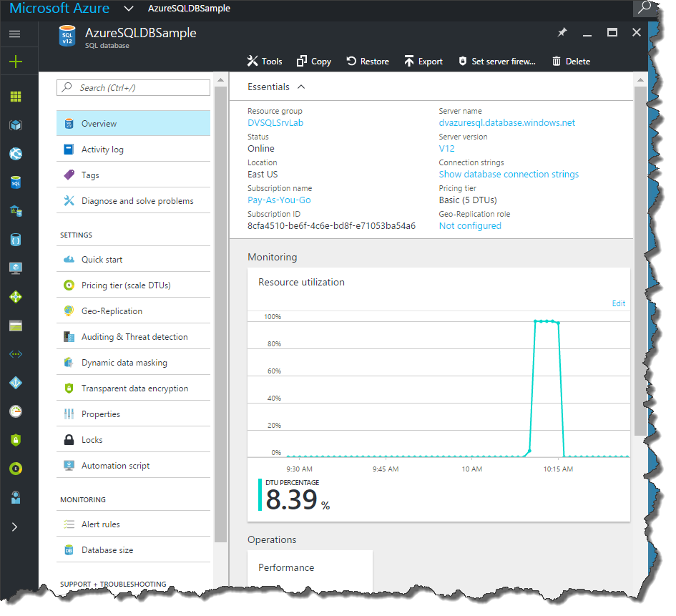Click the green plus New resource icon

point(16,62)
